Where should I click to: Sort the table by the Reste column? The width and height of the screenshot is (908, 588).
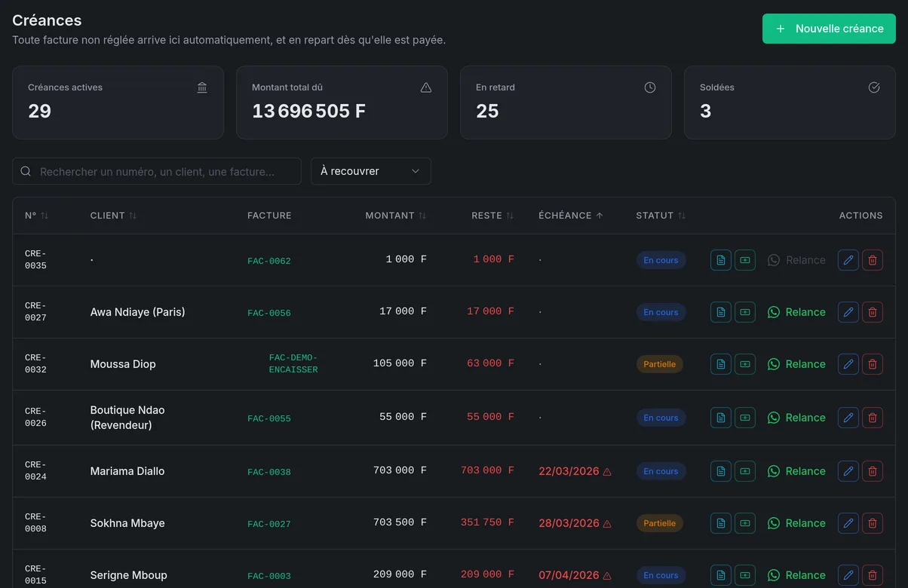(x=492, y=216)
